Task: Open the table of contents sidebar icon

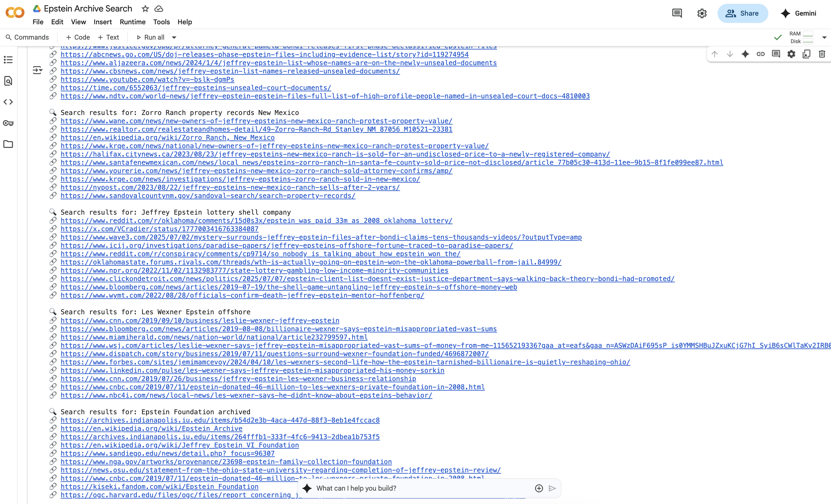Action: (x=8, y=60)
